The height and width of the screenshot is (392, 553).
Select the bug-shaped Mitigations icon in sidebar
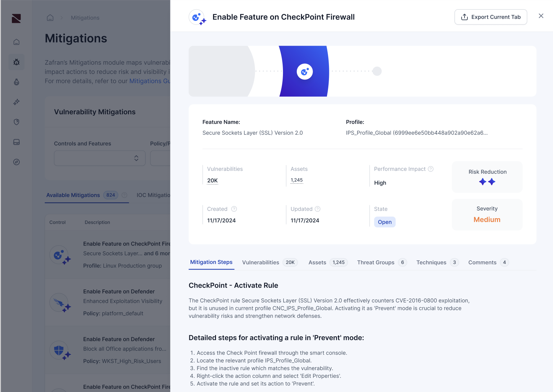click(16, 62)
